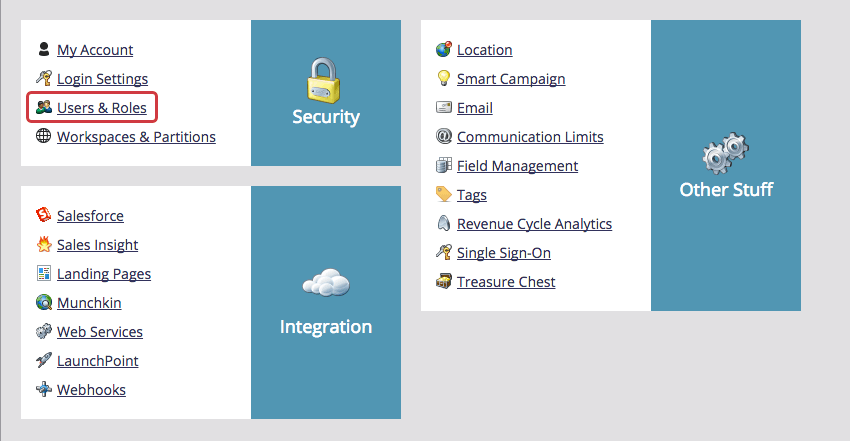Open the Users & Roles link
This screenshot has height=441, width=850.
(x=101, y=107)
